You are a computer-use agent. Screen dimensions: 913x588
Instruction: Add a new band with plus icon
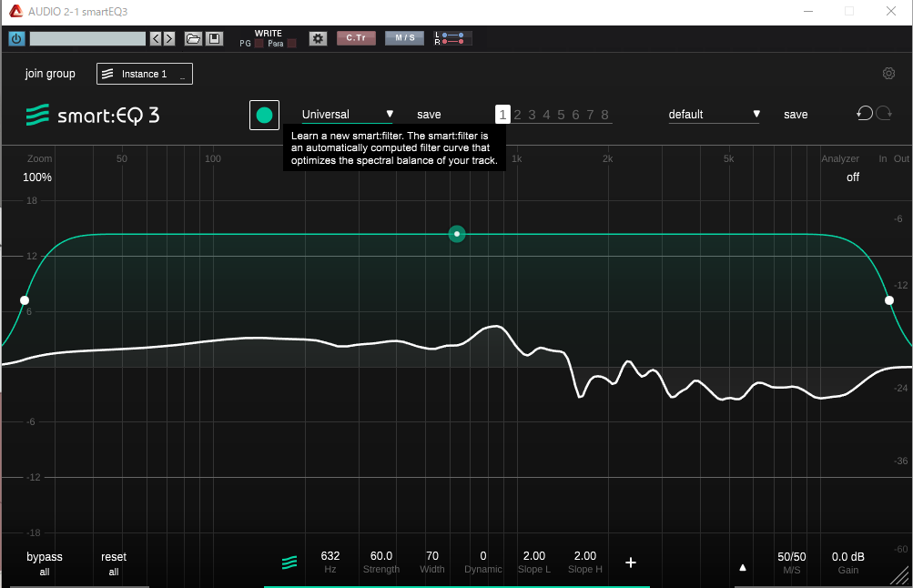tap(631, 563)
